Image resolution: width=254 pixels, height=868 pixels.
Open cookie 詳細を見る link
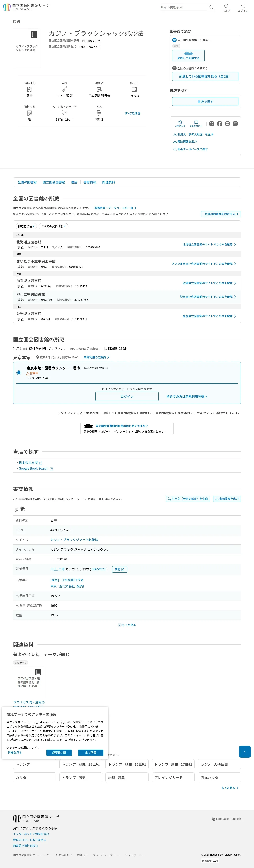click(15, 752)
